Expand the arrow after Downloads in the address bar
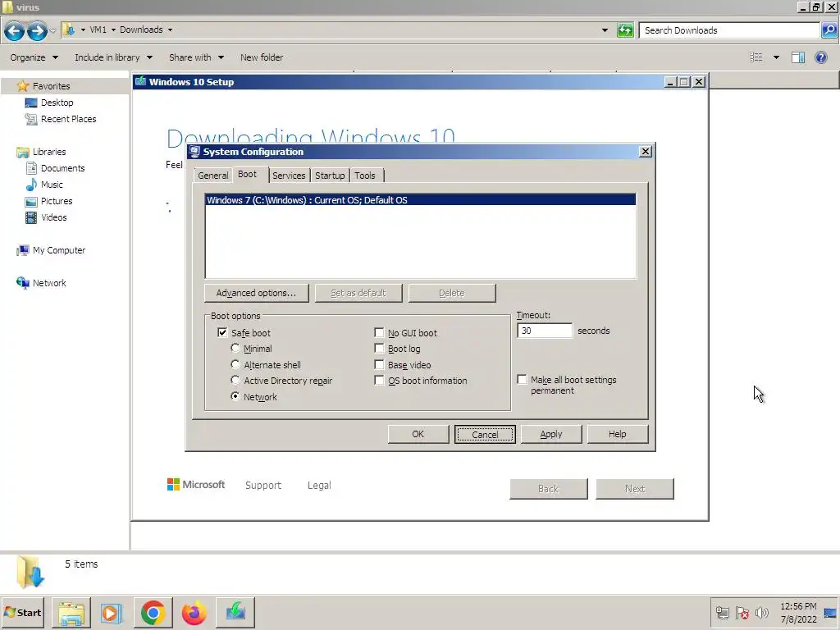Image resolution: width=840 pixels, height=630 pixels. (x=170, y=30)
